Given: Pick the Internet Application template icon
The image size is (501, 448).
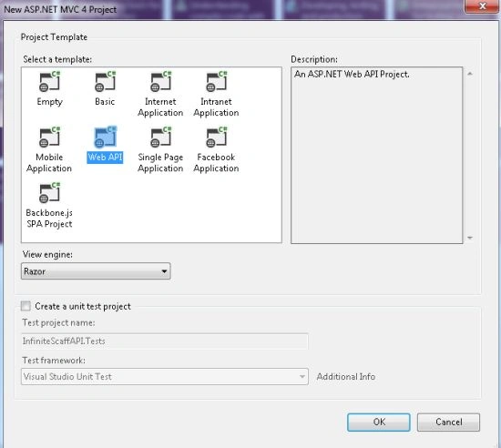Looking at the screenshot, I should 160,82.
